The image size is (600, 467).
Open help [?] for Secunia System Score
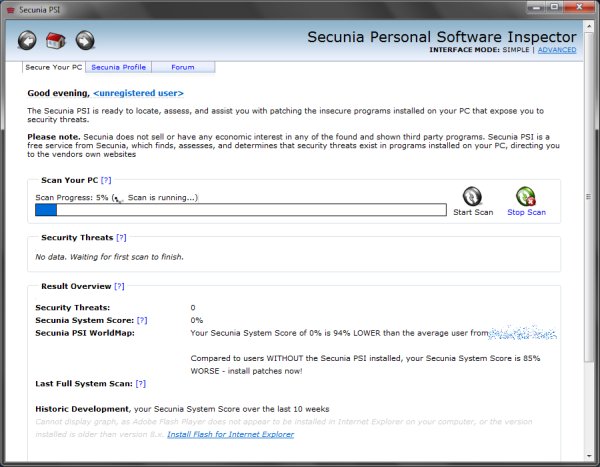coord(142,320)
